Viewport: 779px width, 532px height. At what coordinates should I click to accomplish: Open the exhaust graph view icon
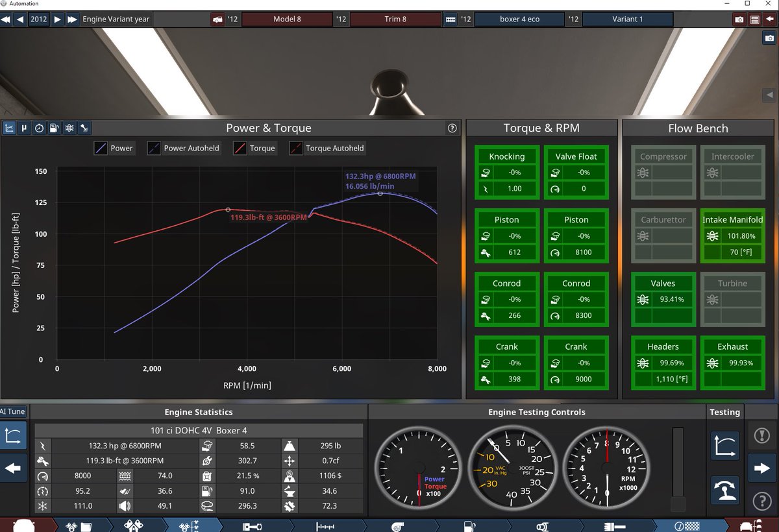point(84,128)
